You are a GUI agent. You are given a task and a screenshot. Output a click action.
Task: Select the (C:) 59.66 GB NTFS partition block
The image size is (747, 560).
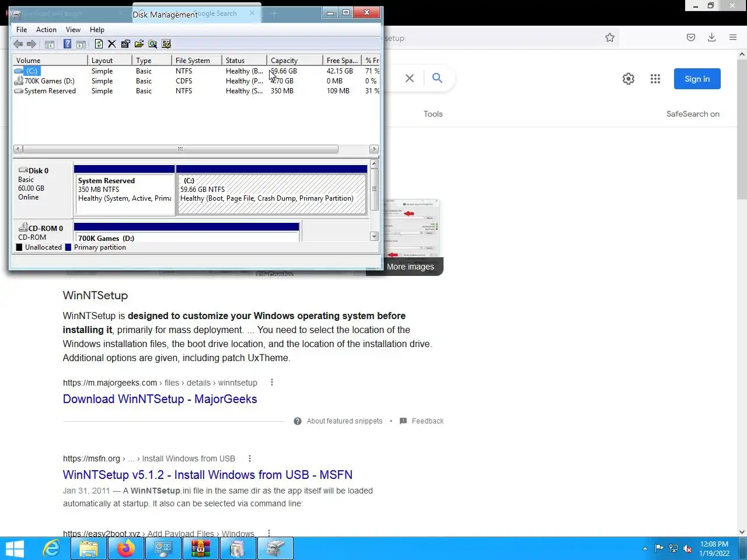click(272, 190)
